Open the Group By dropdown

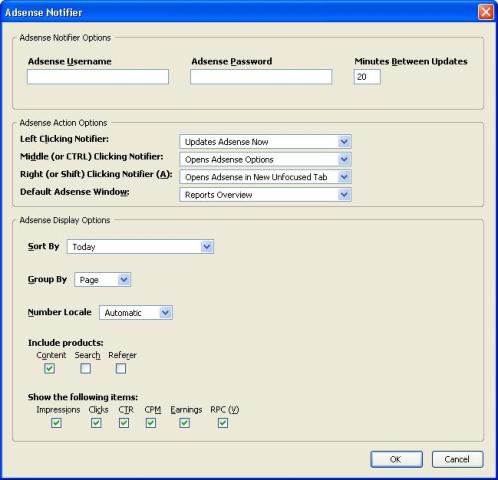103,280
